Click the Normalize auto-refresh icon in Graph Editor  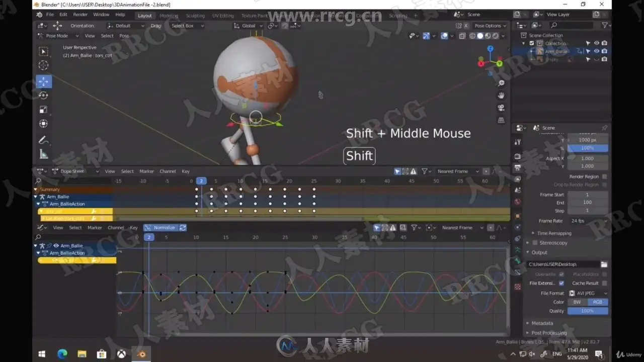[x=183, y=228]
